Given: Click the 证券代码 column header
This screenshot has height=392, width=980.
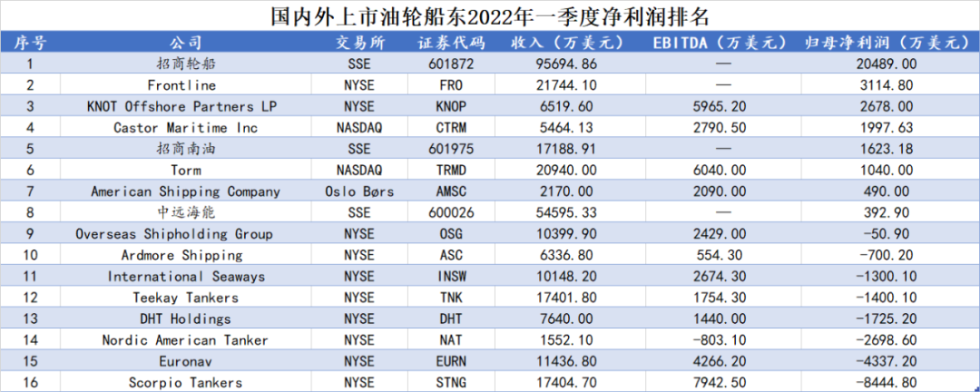Looking at the screenshot, I should [x=451, y=43].
